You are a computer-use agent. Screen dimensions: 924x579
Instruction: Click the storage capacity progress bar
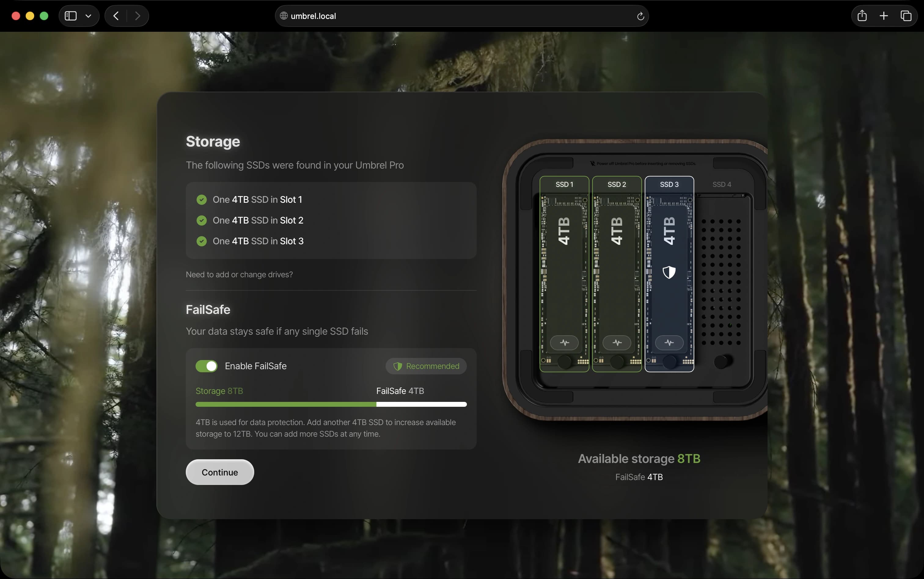click(x=331, y=404)
